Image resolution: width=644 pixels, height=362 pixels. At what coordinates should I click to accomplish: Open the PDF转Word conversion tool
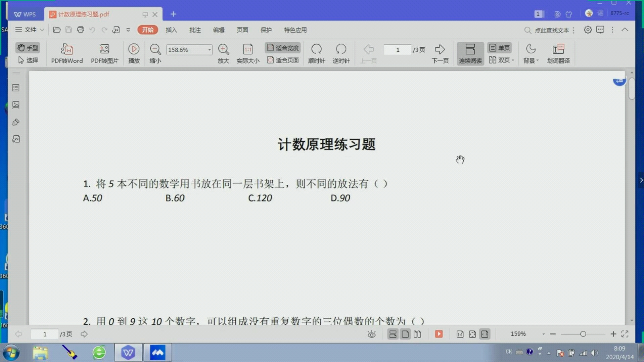66,53
